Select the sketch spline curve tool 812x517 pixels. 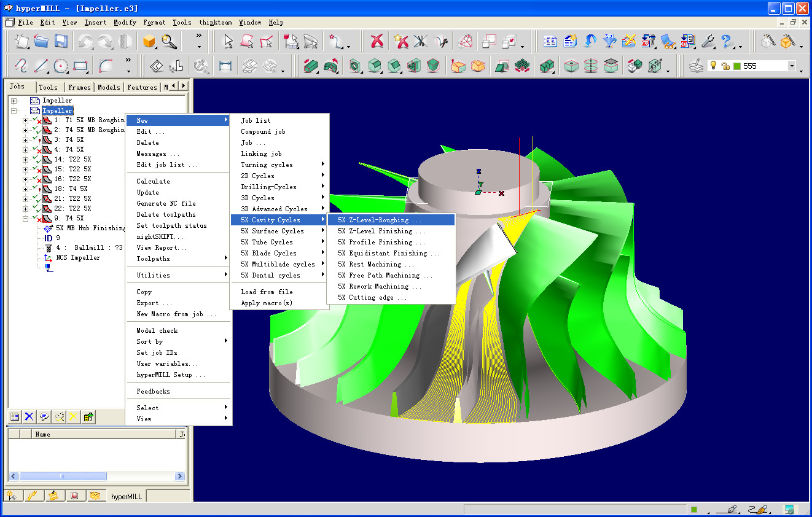(21, 66)
